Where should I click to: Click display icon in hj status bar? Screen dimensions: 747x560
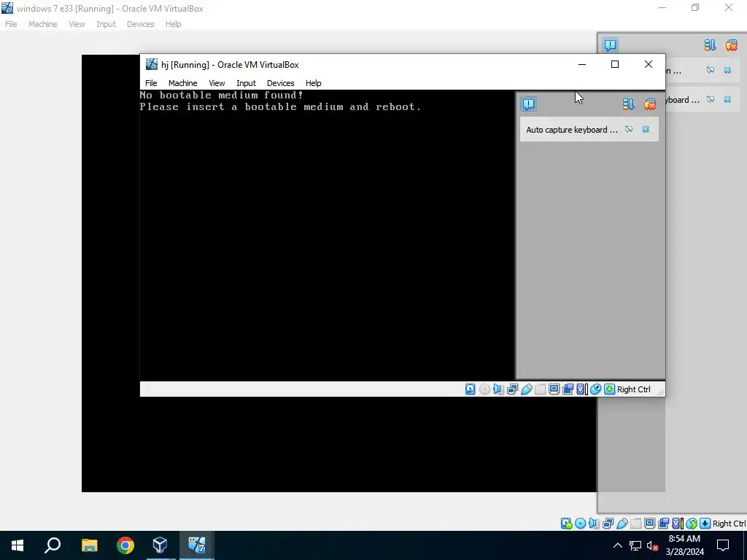[x=554, y=389]
